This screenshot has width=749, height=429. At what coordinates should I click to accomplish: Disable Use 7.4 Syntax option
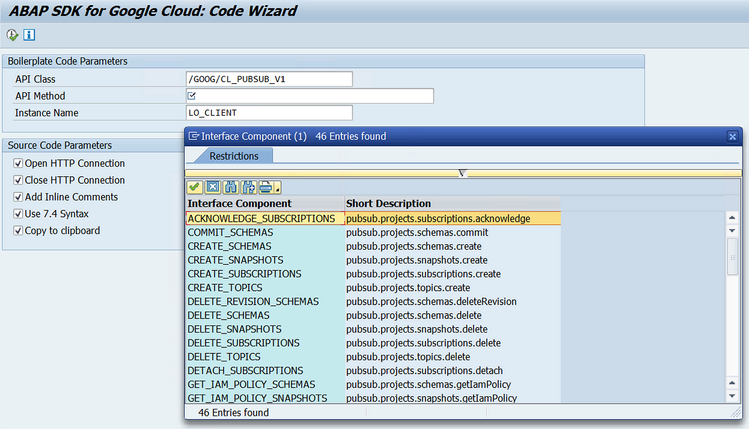18,214
